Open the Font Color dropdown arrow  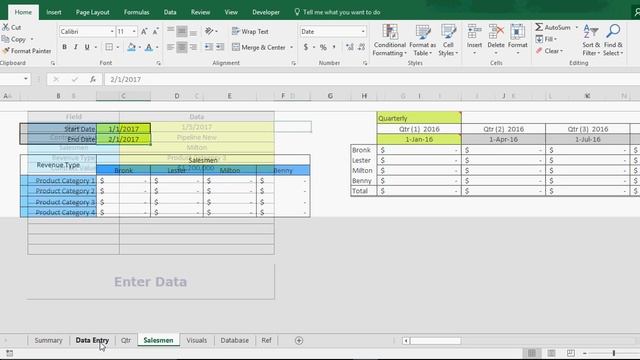coord(157,47)
